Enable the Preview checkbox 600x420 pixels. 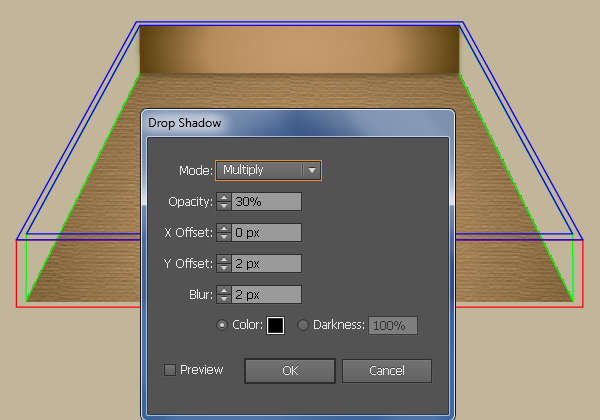(170, 370)
